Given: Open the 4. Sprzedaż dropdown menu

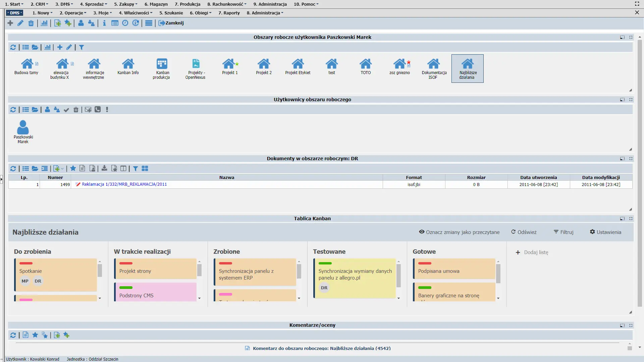Looking at the screenshot, I should 94,4.
